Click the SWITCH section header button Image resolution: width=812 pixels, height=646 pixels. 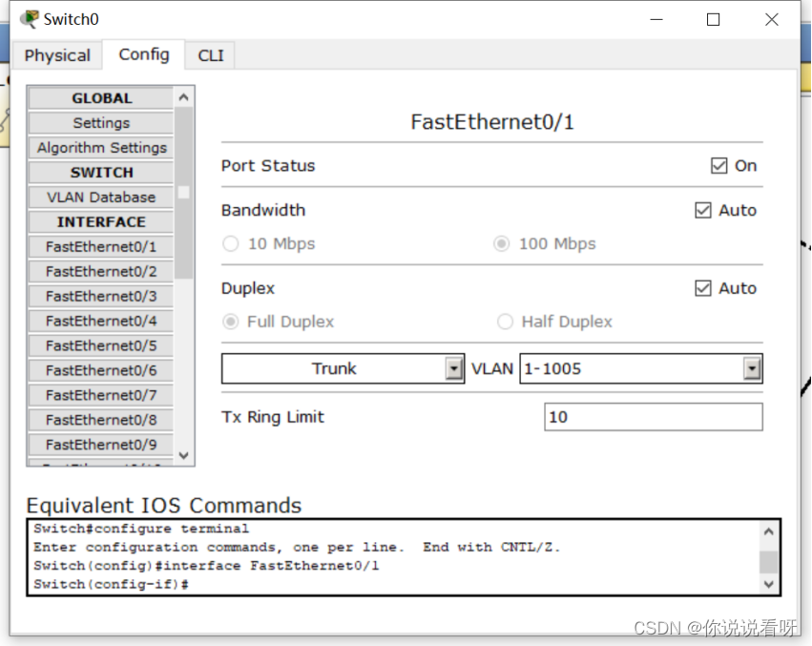click(101, 172)
